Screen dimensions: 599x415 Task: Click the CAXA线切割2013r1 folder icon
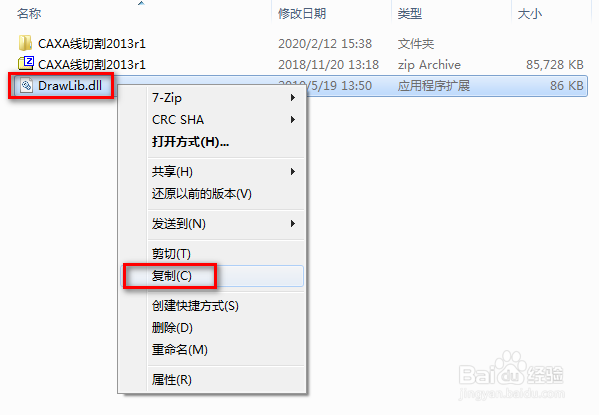(x=25, y=43)
